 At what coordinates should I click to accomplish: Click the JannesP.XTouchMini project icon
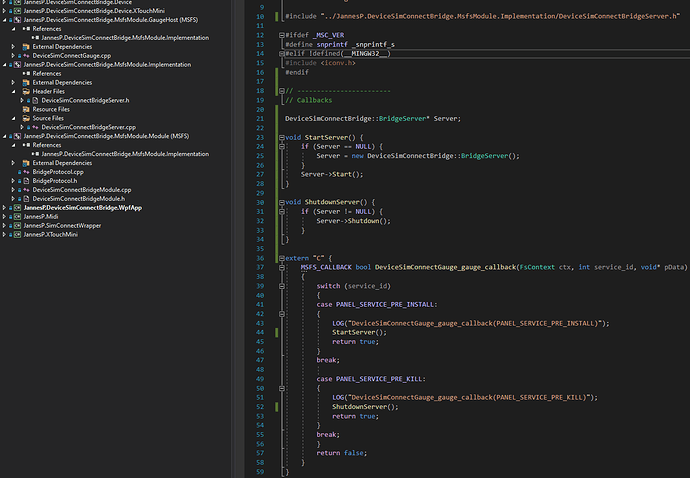point(18,235)
